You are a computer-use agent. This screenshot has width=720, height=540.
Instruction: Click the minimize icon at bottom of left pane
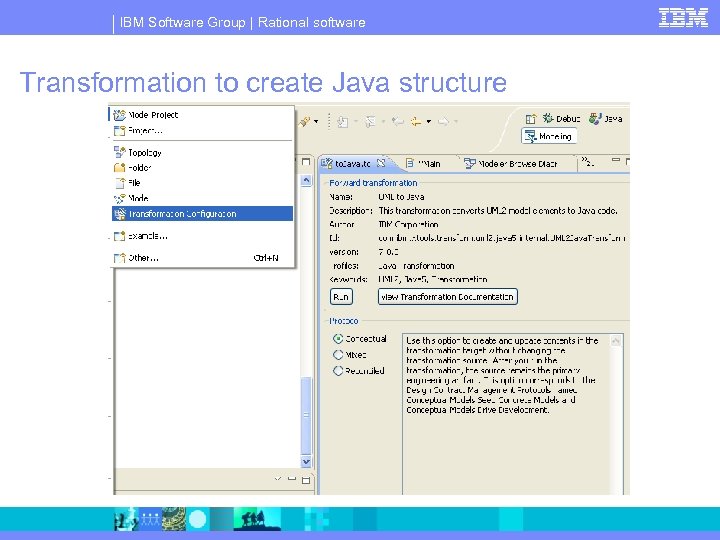coord(292,478)
